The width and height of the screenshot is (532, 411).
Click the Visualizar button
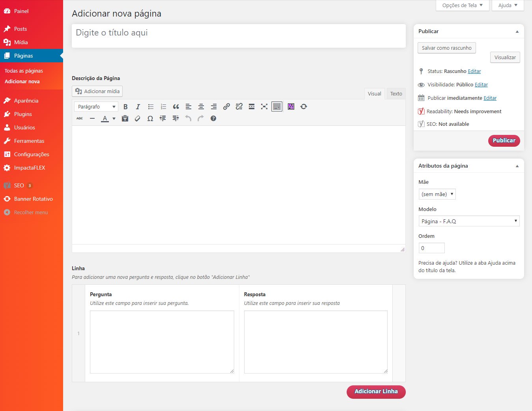point(505,57)
